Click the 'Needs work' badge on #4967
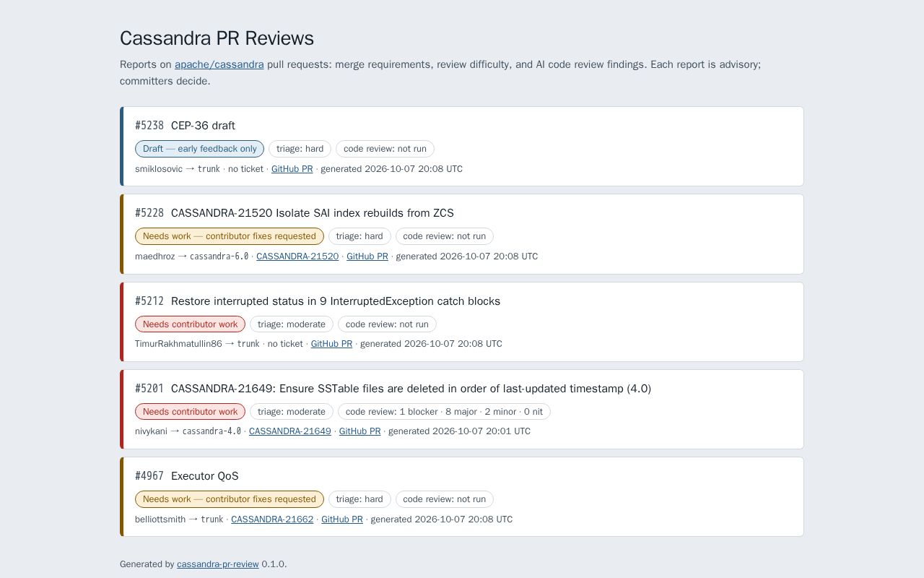 click(x=230, y=499)
